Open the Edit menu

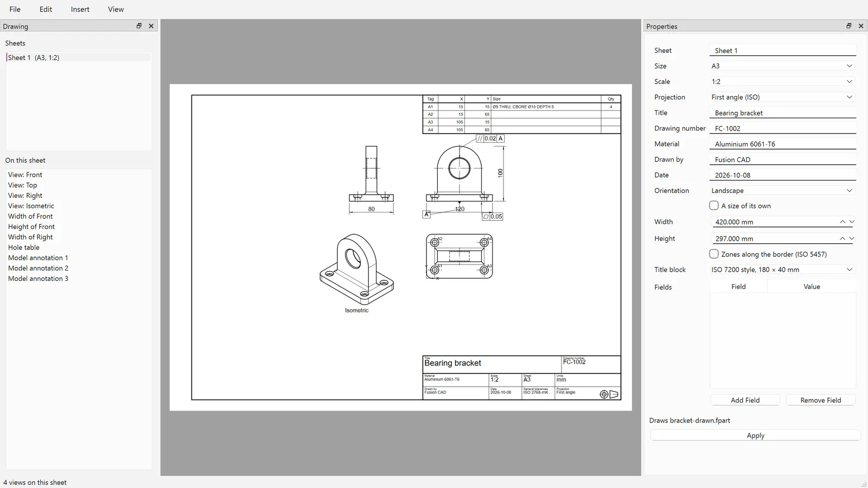click(46, 9)
